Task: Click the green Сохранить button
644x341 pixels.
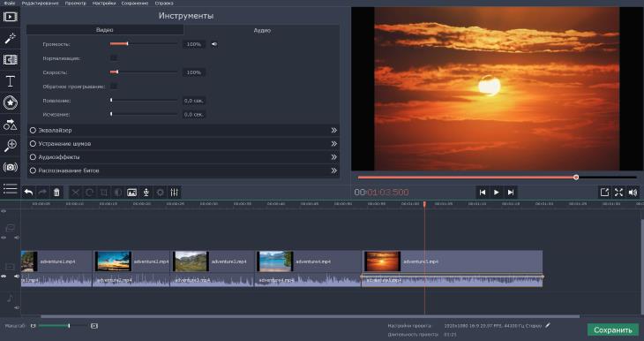Action: (613, 330)
